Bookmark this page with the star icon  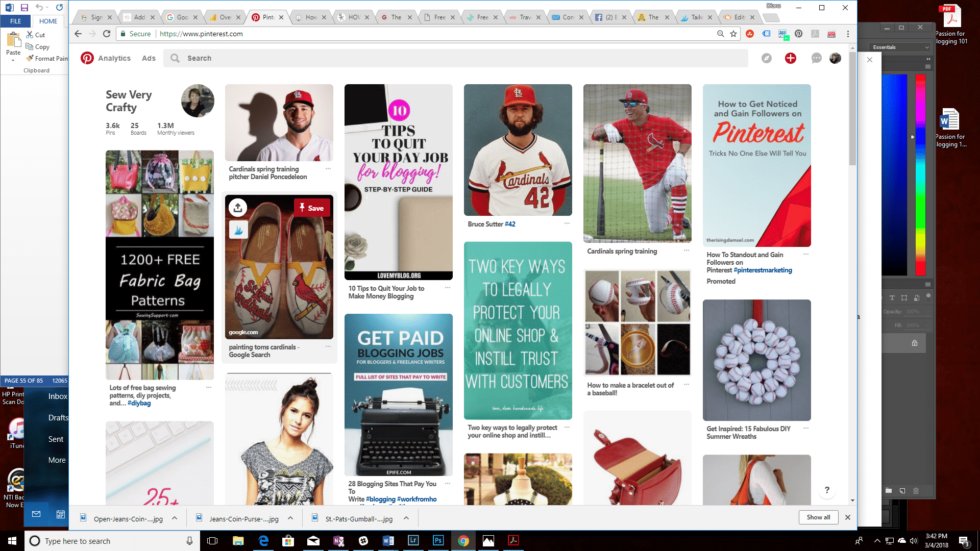[733, 34]
